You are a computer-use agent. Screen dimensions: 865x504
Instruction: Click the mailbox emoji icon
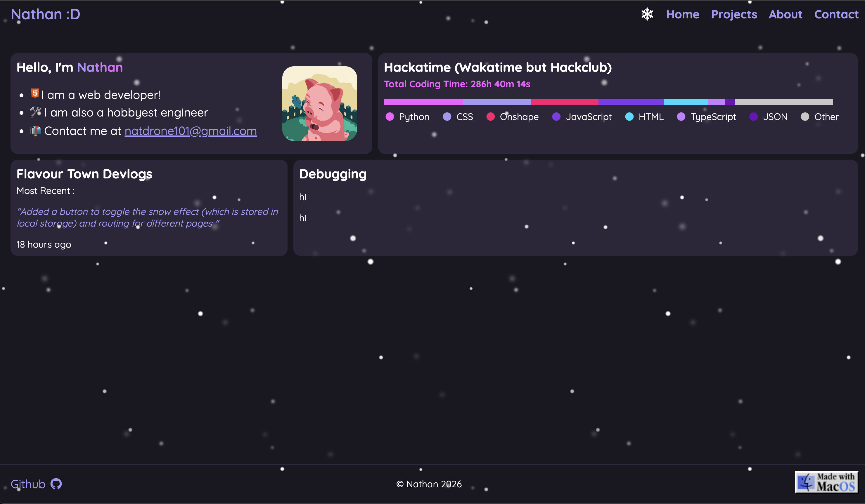tap(35, 131)
